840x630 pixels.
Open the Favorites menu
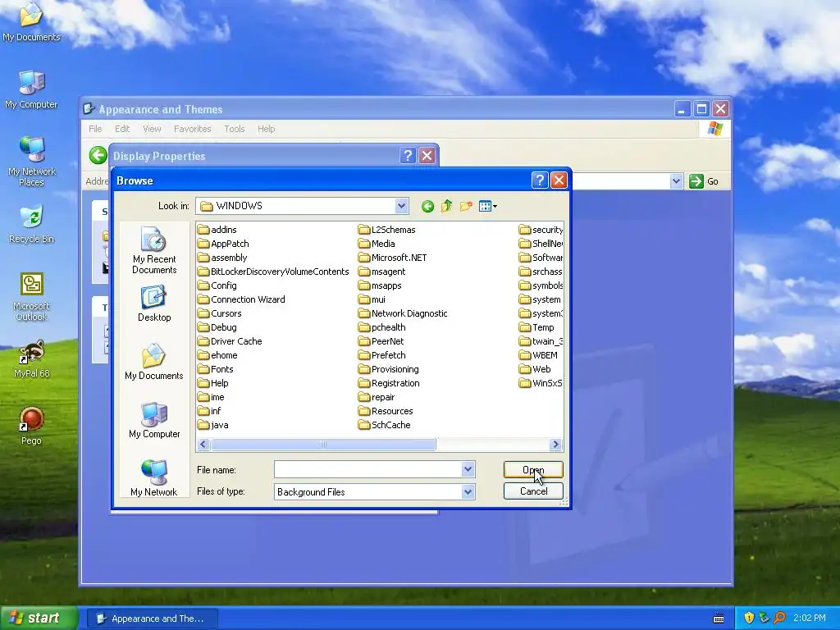pyautogui.click(x=192, y=129)
